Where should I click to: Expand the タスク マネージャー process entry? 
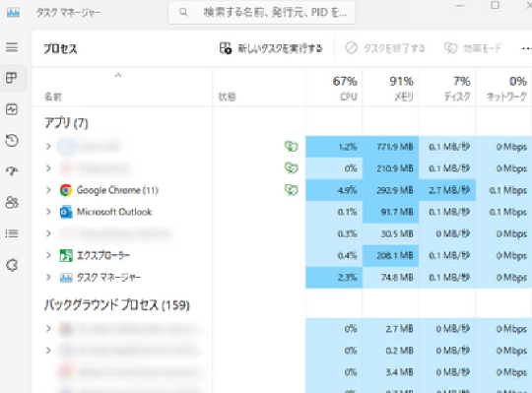(48, 277)
